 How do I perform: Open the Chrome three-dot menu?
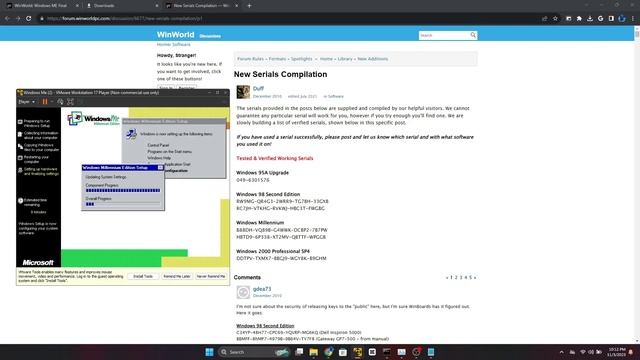coord(633,18)
